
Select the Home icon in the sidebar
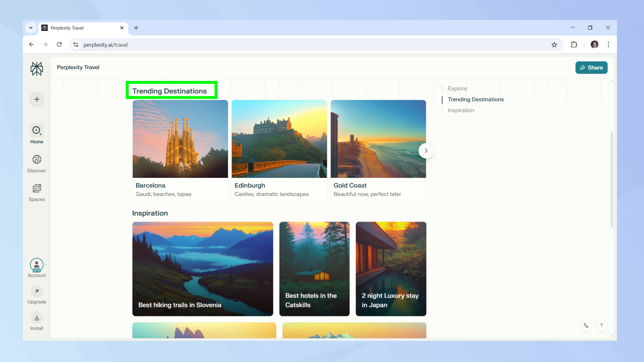[37, 131]
